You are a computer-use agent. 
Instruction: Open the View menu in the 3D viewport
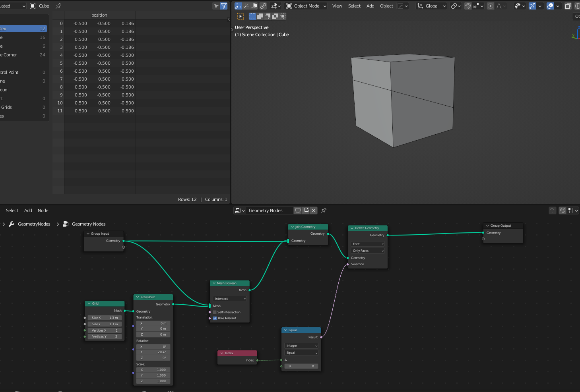[337, 6]
